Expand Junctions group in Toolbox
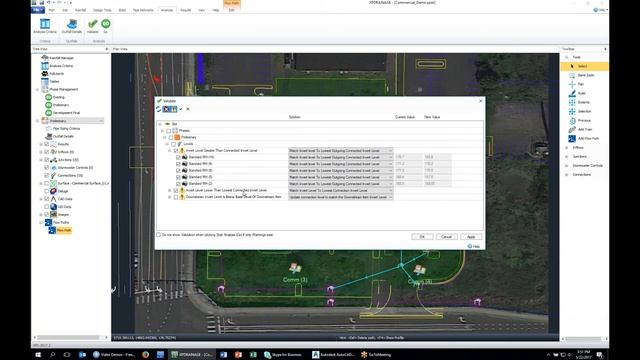640x360 pixels. click(567, 156)
